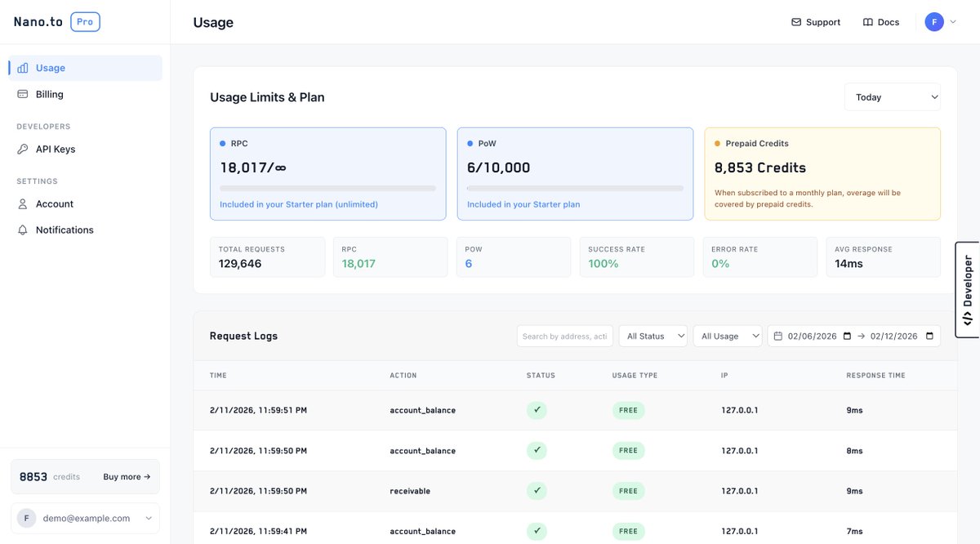The image size is (980, 544).
Task: Click the 7ms response time cell
Action: pyautogui.click(x=854, y=531)
